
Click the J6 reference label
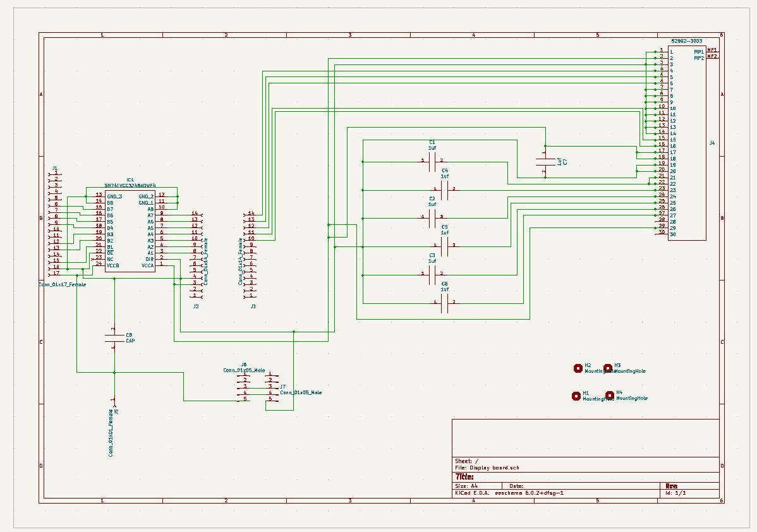(x=244, y=365)
